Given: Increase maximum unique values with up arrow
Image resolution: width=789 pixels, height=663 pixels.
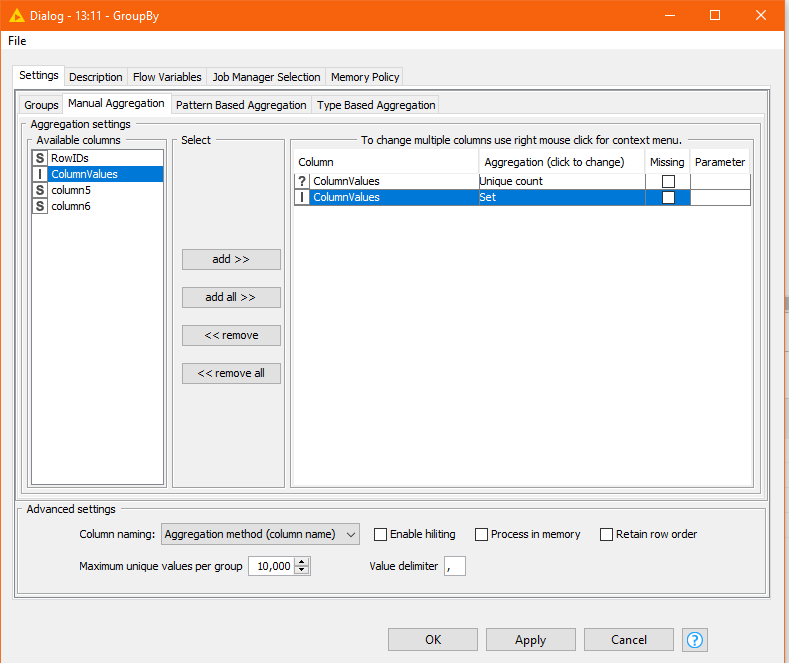Looking at the screenshot, I should click(302, 562).
